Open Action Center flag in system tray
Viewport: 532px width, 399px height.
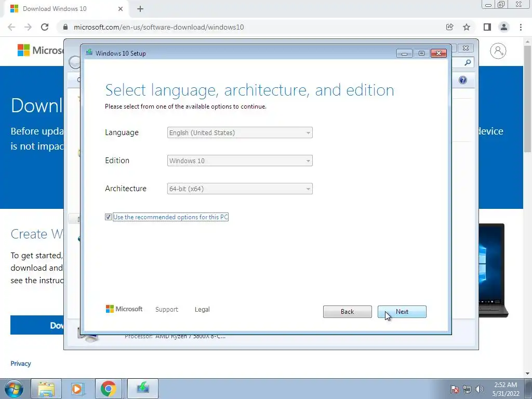point(455,389)
